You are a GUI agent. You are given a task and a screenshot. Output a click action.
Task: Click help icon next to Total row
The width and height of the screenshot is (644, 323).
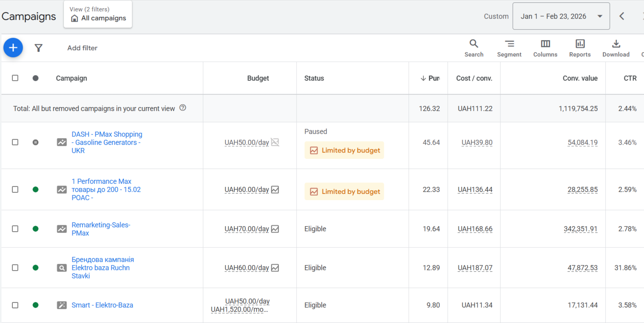[183, 108]
